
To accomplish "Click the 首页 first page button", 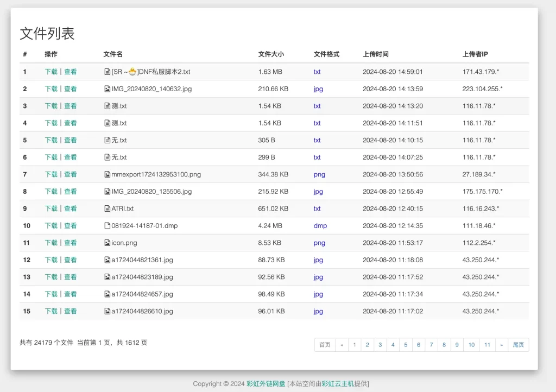I will pyautogui.click(x=325, y=345).
